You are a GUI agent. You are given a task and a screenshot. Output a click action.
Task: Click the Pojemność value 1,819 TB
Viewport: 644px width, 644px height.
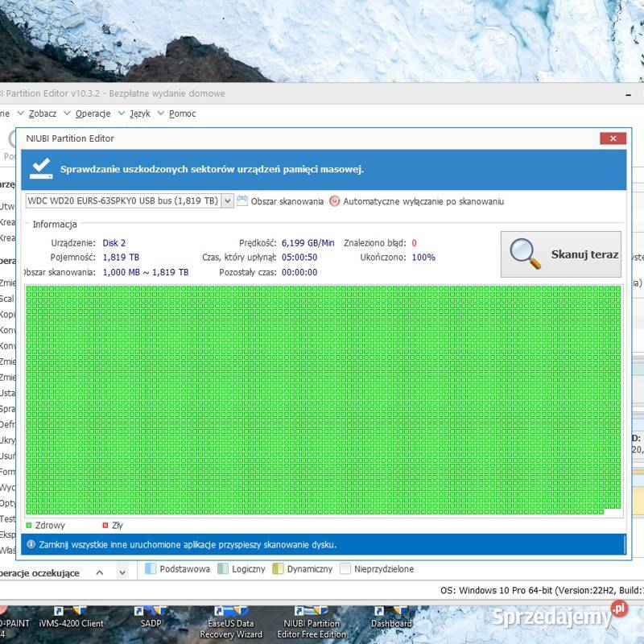(121, 258)
